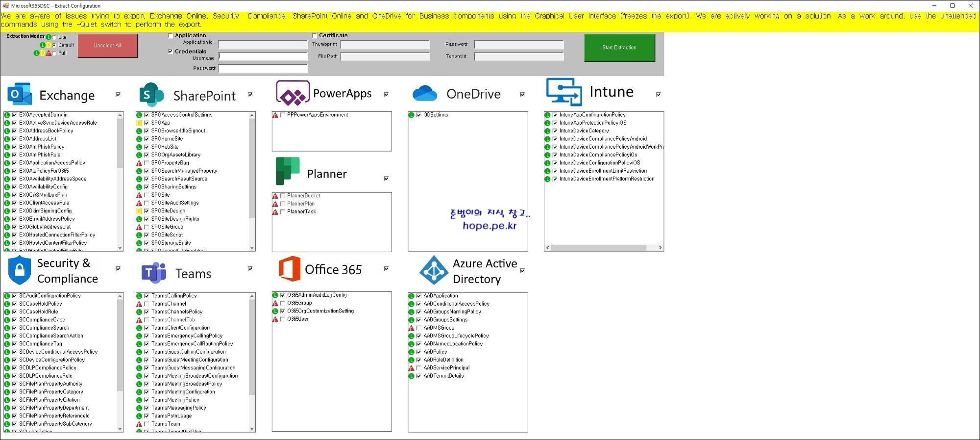Screen dimensions: 980x440
Task: Click the red A icon beside SPOPropertyBag
Action: pyautogui.click(x=139, y=163)
